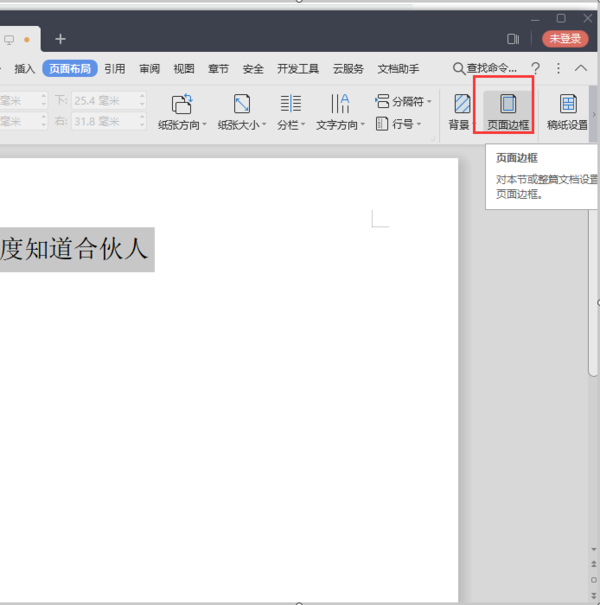The height and width of the screenshot is (605, 600).
Task: Click the 稿纸设置 grid paper icon
Action: point(568,104)
